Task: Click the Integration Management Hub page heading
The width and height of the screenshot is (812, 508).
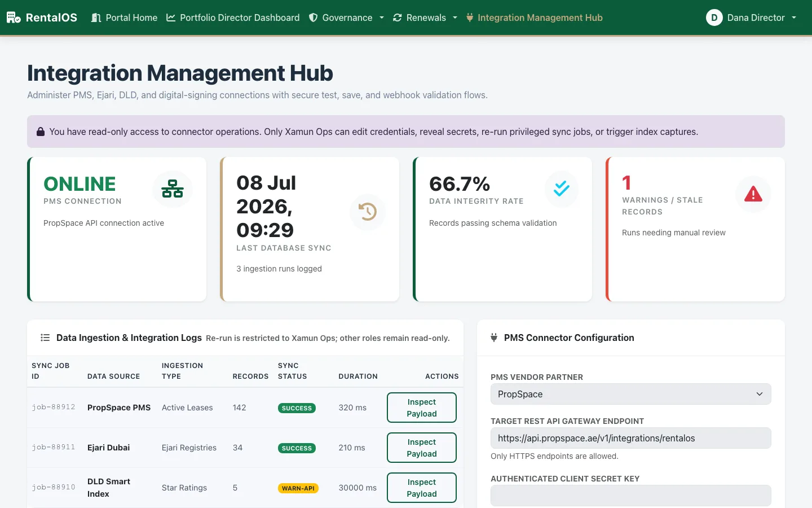Action: click(x=180, y=73)
